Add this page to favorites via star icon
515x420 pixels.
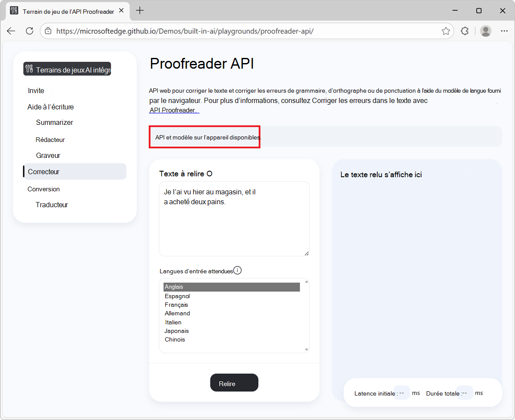(446, 30)
